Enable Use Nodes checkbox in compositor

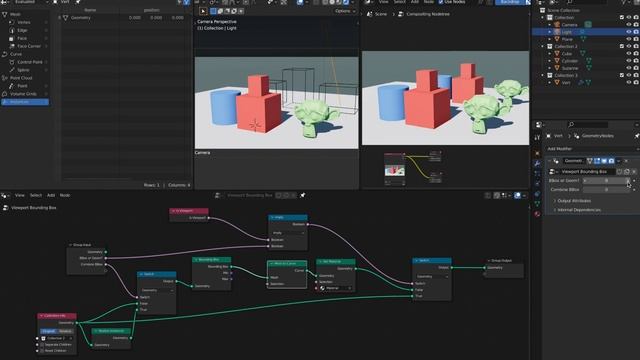pos(441,2)
